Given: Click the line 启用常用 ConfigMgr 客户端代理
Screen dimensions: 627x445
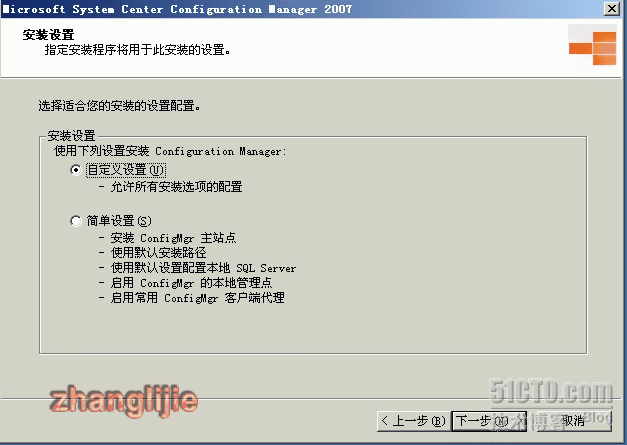Looking at the screenshot, I should 198,297.
